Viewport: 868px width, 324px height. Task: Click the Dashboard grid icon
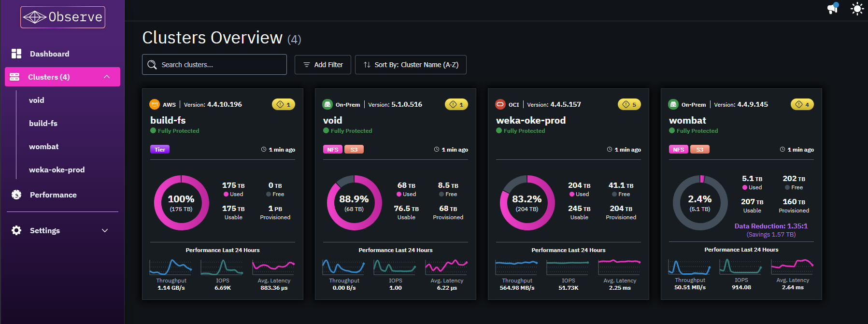tap(16, 54)
